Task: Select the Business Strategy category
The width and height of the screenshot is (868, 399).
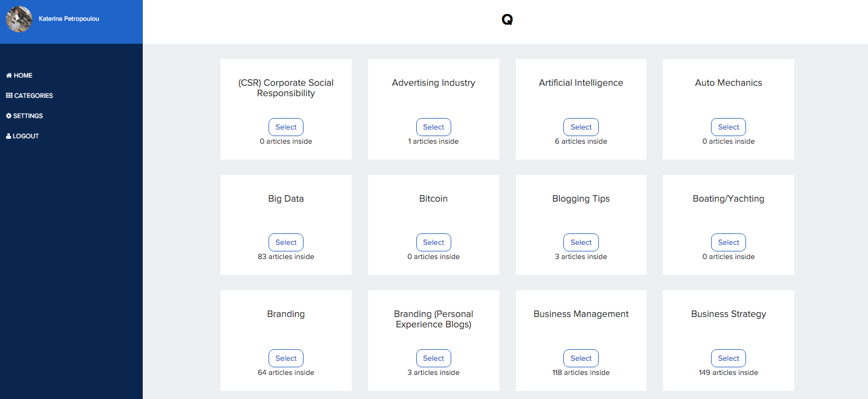Action: pyautogui.click(x=729, y=358)
